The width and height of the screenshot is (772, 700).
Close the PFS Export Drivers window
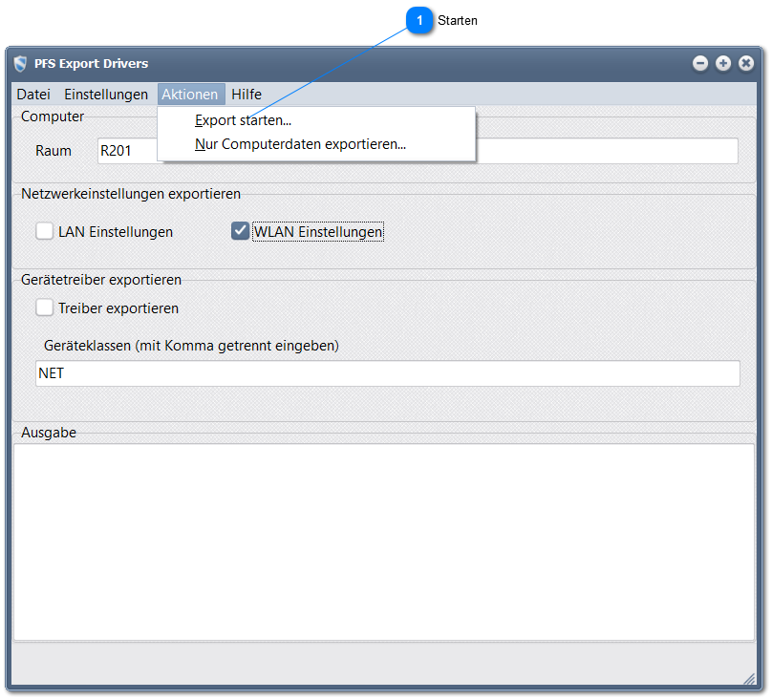(x=746, y=63)
